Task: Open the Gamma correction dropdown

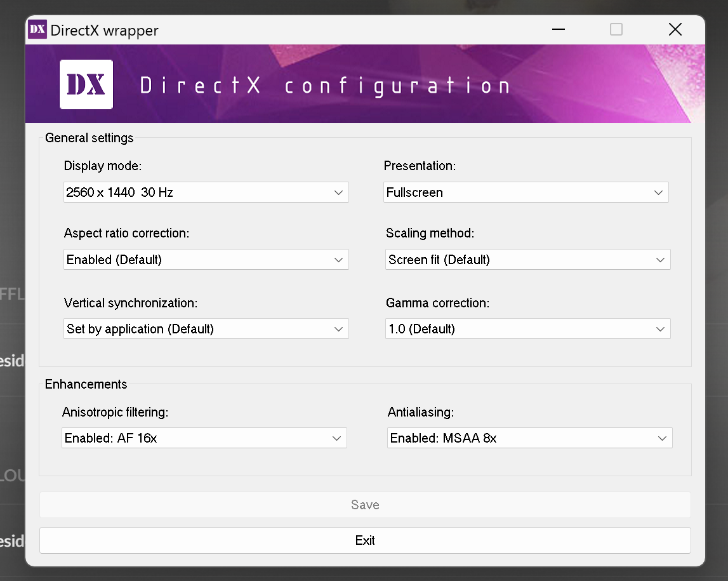Action: tap(527, 329)
